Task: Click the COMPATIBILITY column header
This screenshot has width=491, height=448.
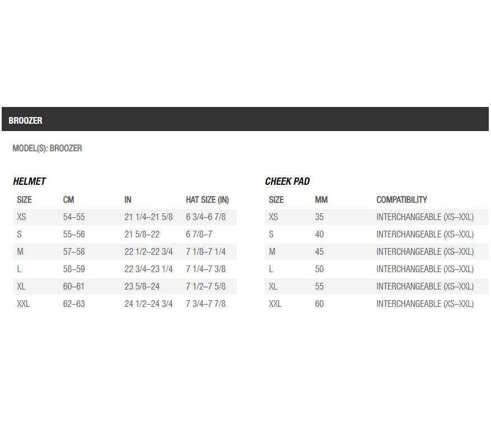Action: [x=401, y=200]
